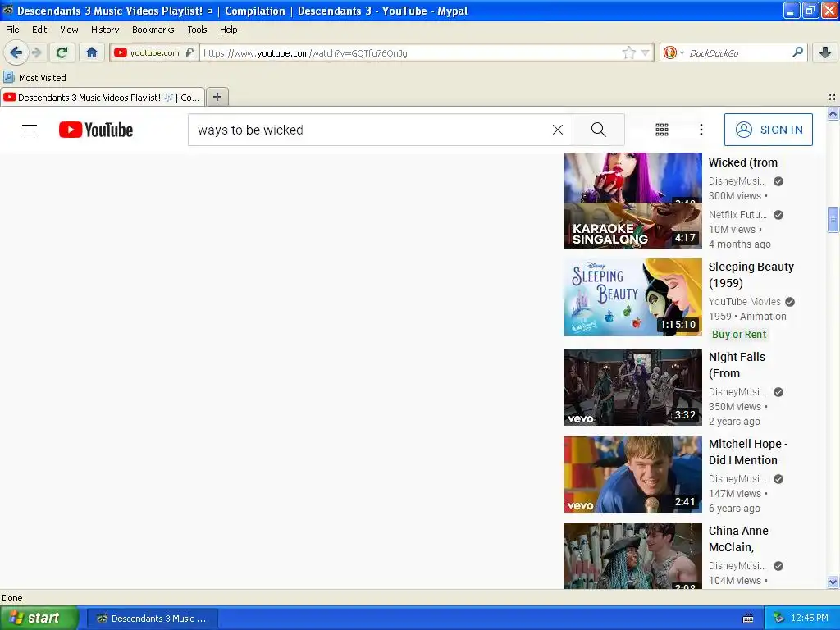The width and height of the screenshot is (840, 630).
Task: Focus the browser address bar
Action: click(x=410, y=53)
